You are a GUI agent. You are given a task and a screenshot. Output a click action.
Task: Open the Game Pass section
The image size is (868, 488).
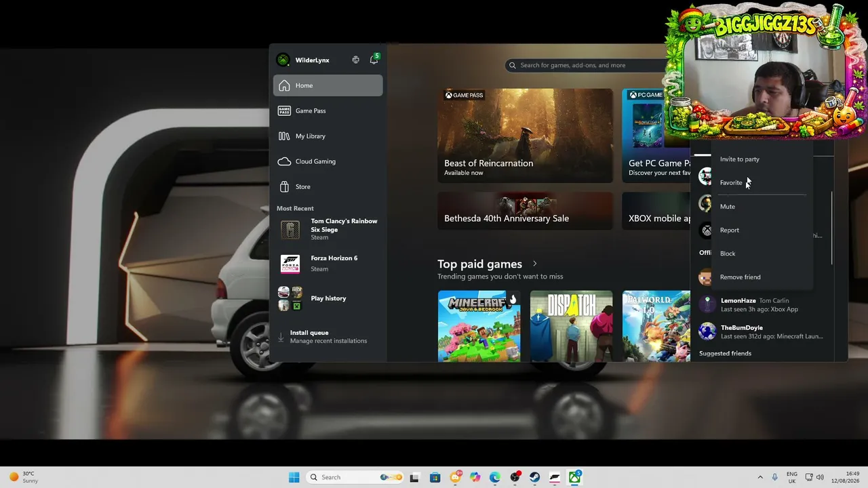pos(328,110)
